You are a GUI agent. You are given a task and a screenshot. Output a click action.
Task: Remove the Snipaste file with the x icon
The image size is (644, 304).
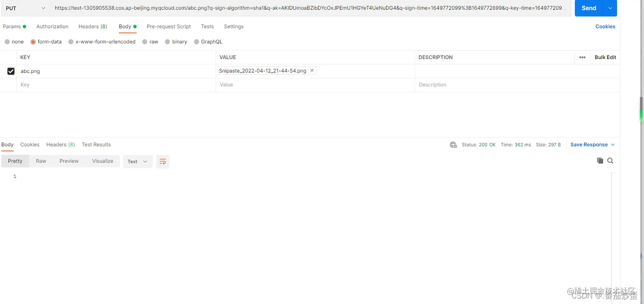pos(312,71)
